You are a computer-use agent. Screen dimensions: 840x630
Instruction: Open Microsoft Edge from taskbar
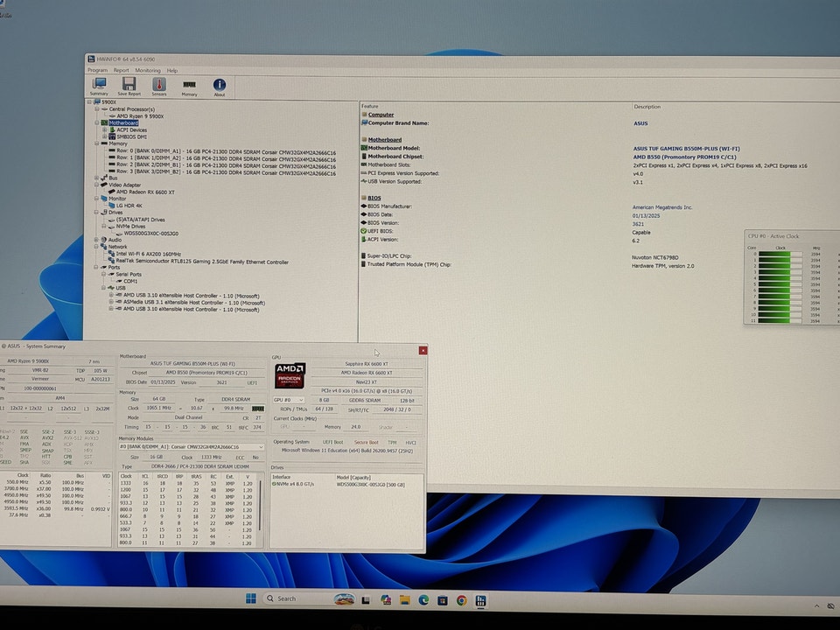coord(423,600)
